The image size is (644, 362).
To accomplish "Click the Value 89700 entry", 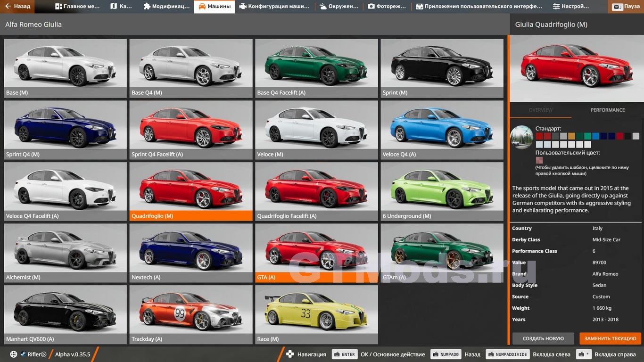I will 576,263.
